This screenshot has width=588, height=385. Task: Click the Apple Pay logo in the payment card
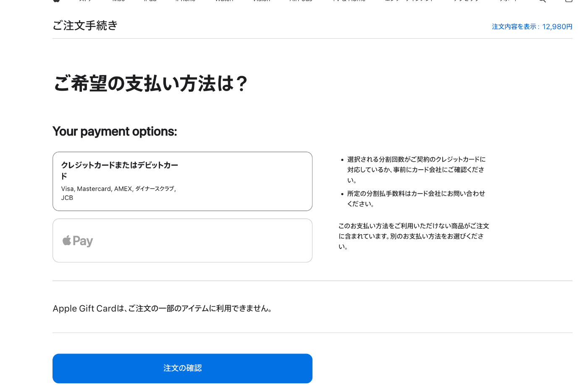(x=77, y=240)
